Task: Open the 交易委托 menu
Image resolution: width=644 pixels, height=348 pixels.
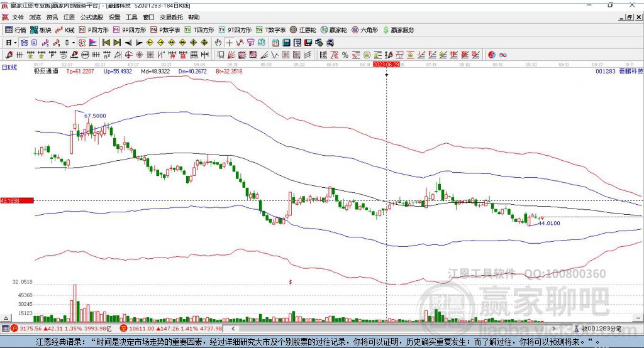Action: coord(171,17)
